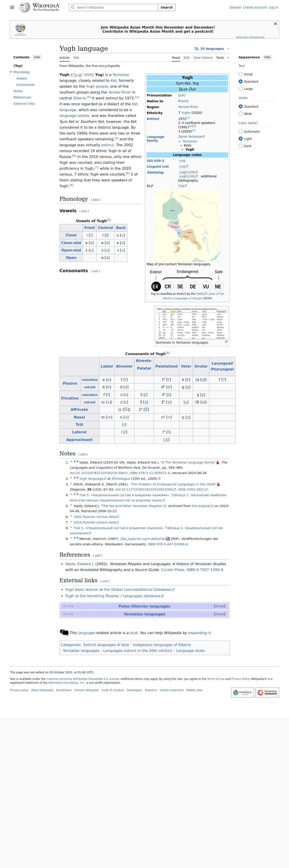Click the Mobile view footer link

tap(194, 690)
